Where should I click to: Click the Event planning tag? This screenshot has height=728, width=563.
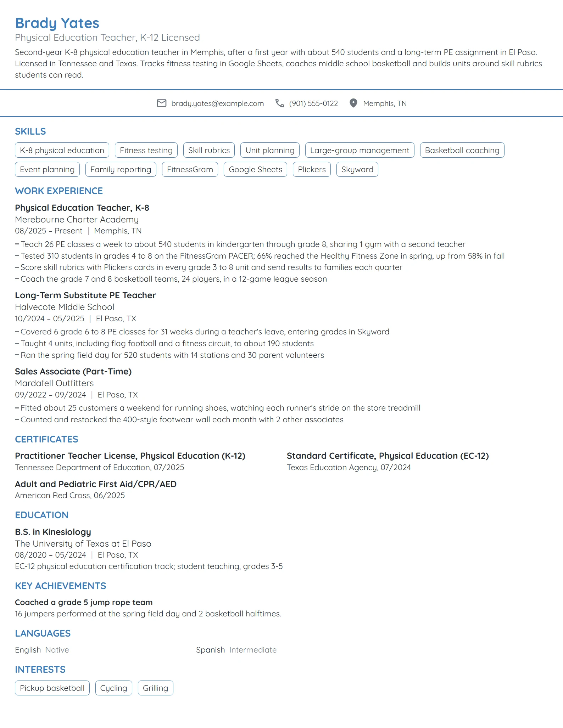point(47,169)
